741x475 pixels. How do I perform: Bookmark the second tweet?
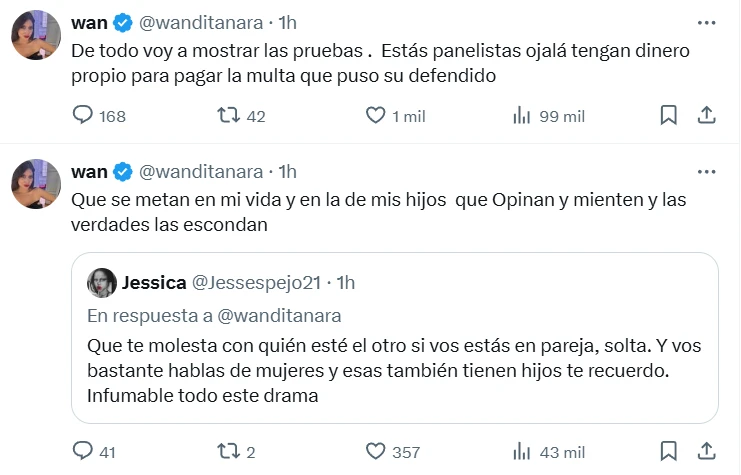669,452
